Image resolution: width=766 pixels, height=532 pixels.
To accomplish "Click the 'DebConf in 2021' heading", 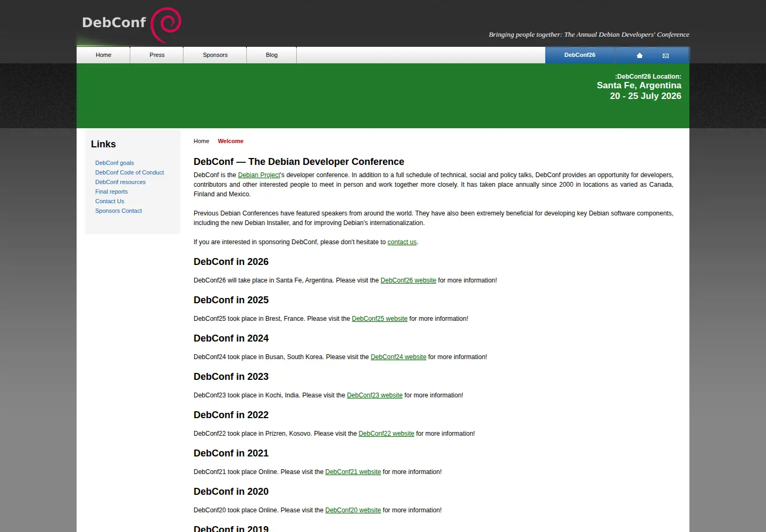I will [x=231, y=453].
